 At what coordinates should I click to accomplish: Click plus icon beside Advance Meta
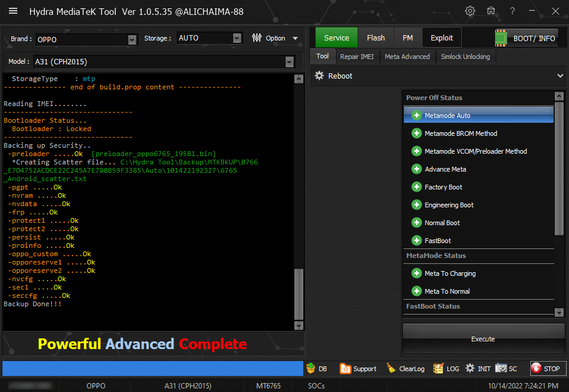click(x=416, y=169)
